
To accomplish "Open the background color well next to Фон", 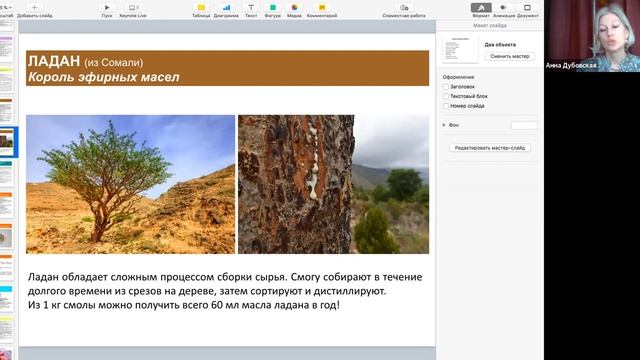I will coord(524,125).
